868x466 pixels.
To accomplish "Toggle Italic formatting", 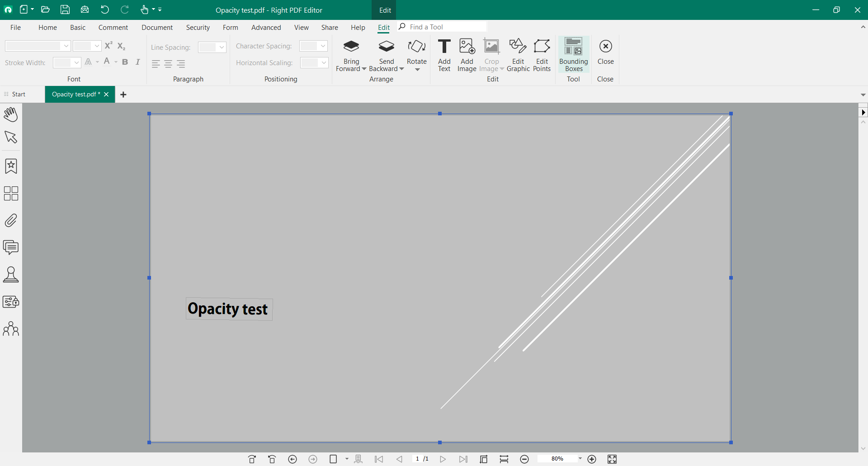I will (138, 62).
